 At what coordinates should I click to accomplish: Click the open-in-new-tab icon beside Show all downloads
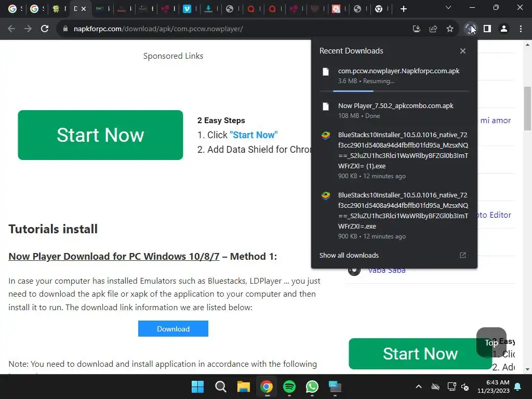pyautogui.click(x=463, y=255)
